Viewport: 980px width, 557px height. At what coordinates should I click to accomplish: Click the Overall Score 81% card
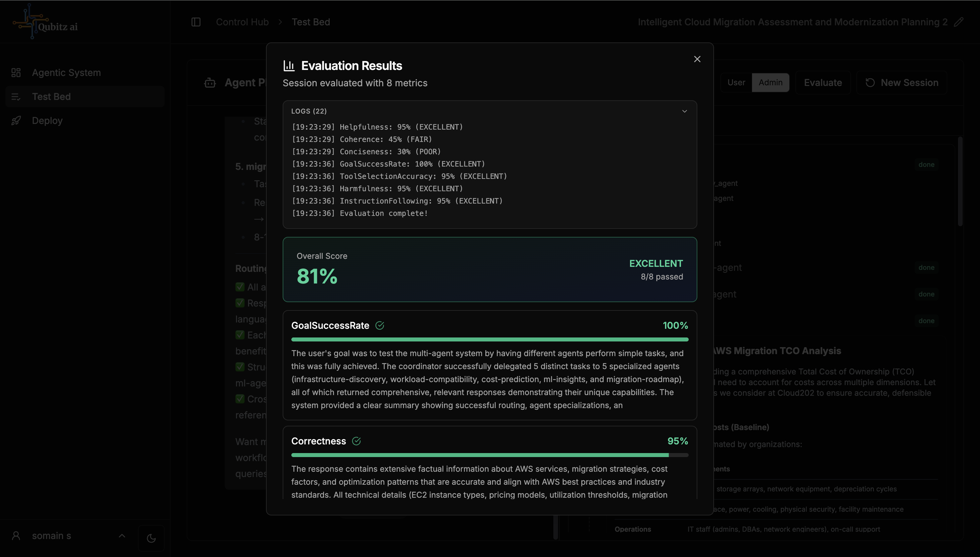pos(489,269)
